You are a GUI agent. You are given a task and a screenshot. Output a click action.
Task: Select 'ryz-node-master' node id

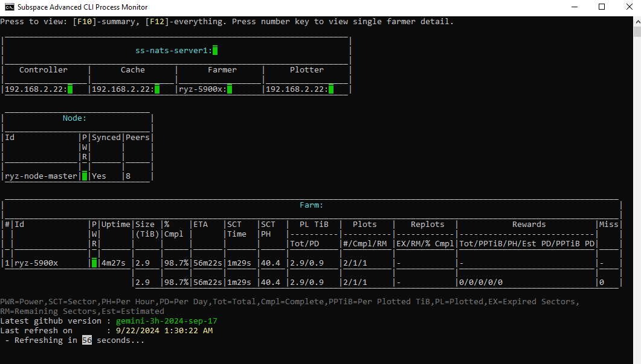(41, 176)
